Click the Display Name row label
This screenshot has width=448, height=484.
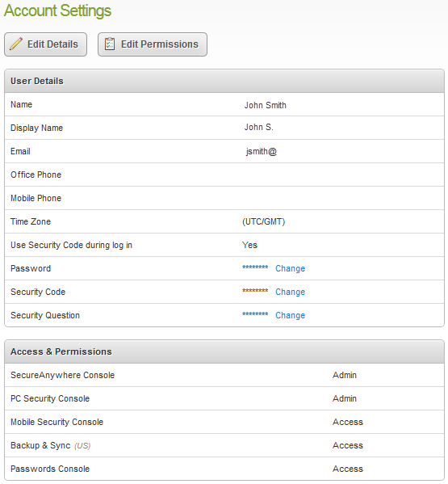pos(36,128)
